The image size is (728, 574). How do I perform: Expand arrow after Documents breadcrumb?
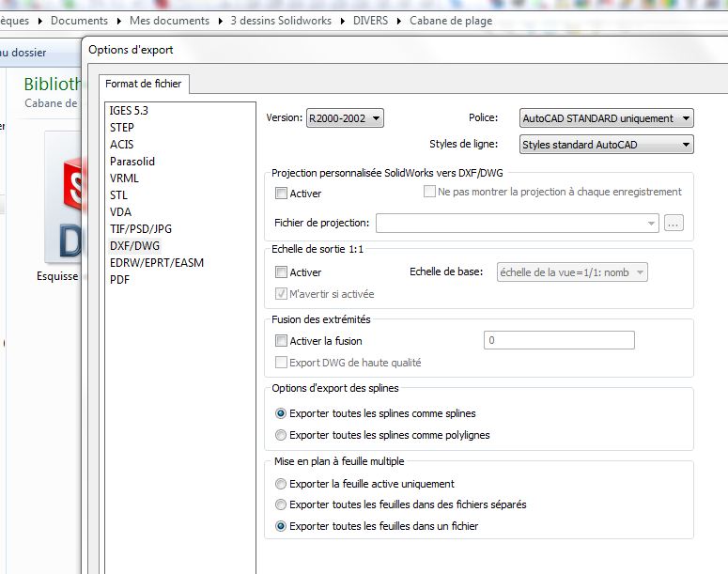[x=119, y=21]
